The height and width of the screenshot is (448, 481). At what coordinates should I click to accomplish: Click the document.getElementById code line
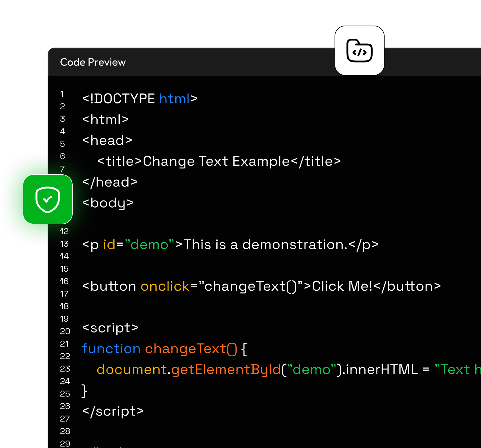tap(286, 369)
